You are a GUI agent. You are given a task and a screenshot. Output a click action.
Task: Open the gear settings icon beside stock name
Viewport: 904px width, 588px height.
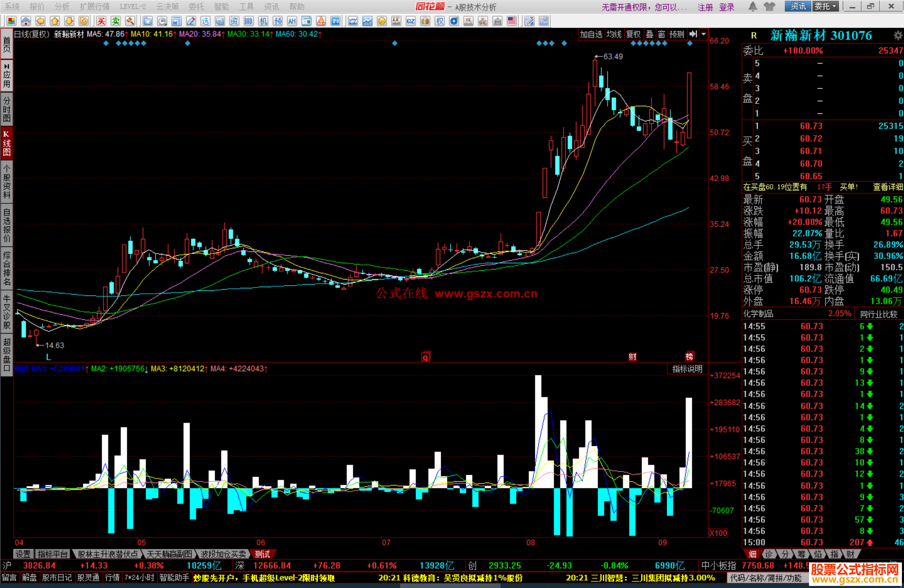pyautogui.click(x=898, y=36)
